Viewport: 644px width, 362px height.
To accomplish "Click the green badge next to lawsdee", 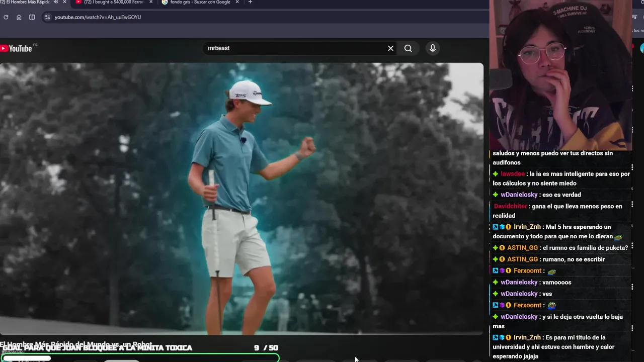I will [496, 174].
